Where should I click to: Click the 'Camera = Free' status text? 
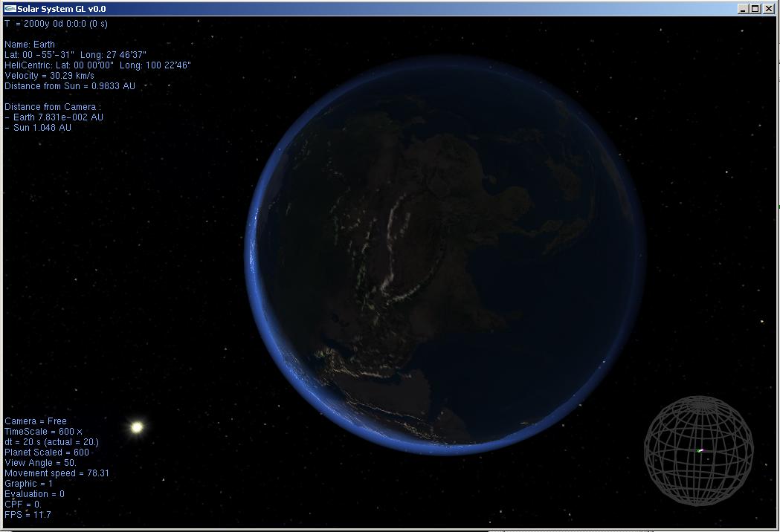click(x=35, y=421)
